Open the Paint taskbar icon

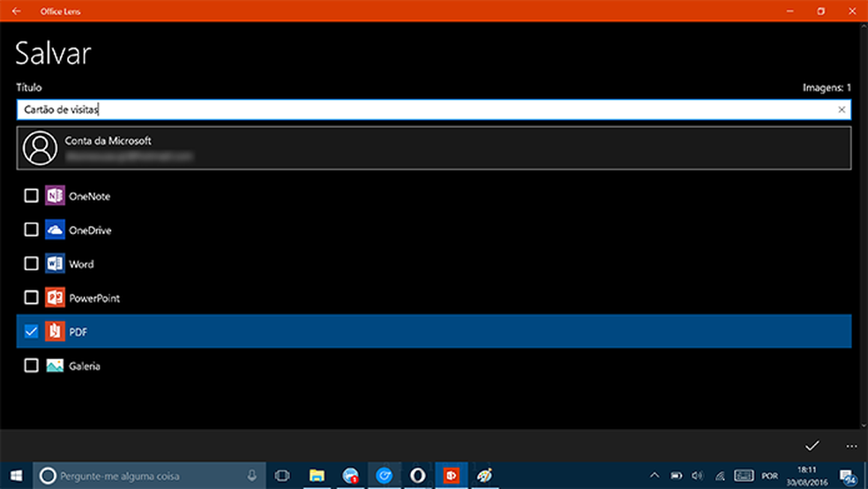(x=485, y=476)
